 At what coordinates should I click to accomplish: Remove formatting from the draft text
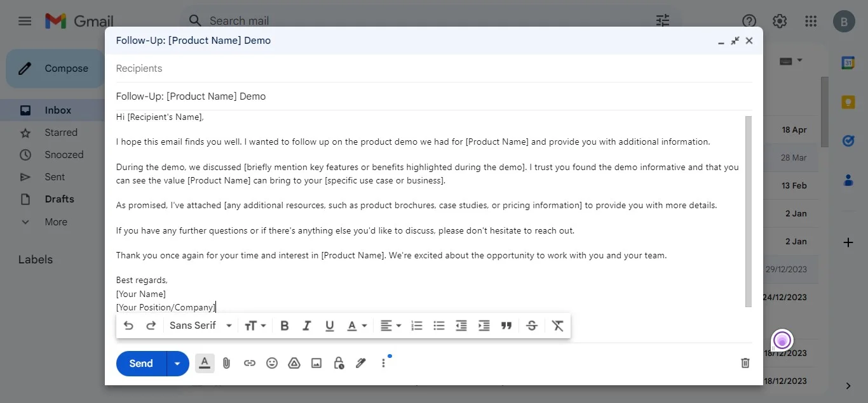(557, 326)
